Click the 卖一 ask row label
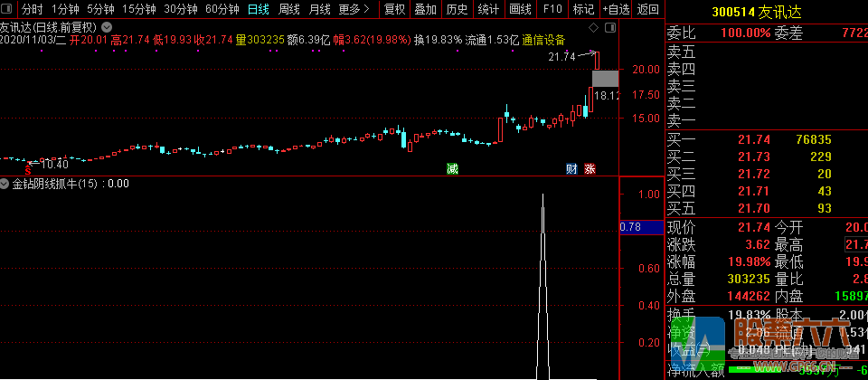This screenshot has width=868, height=380. pyautogui.click(x=682, y=120)
